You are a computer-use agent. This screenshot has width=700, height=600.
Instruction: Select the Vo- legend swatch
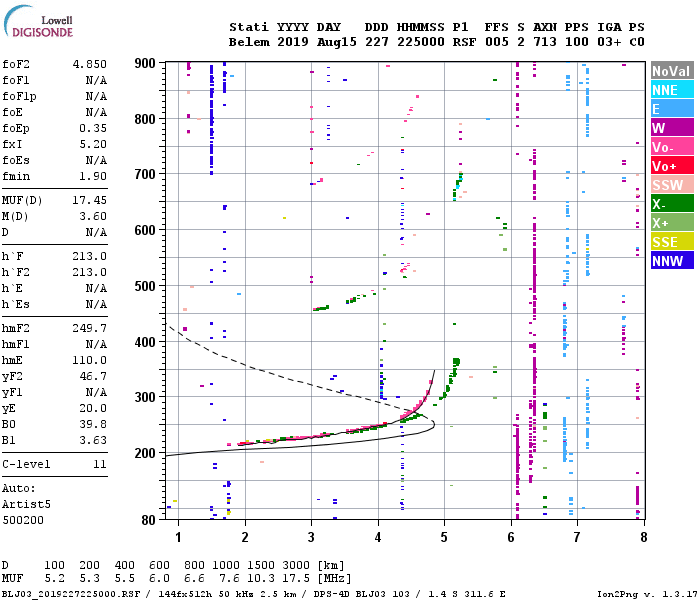[672, 147]
